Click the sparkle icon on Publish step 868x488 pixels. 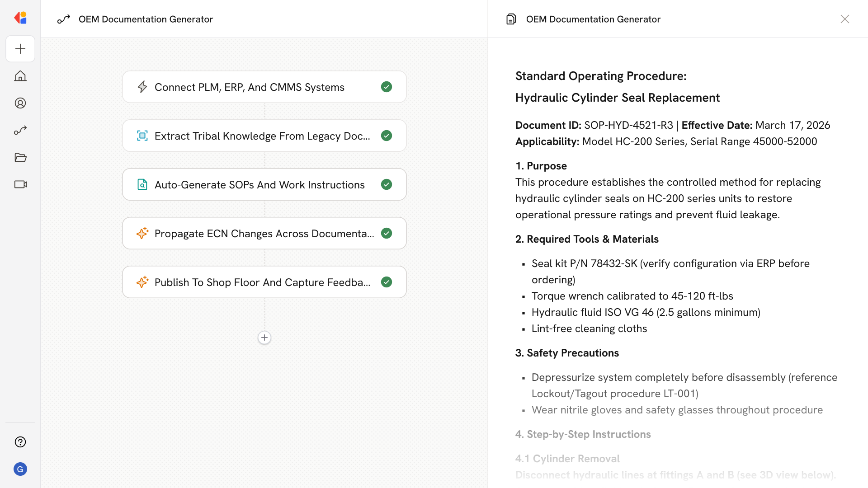click(142, 282)
